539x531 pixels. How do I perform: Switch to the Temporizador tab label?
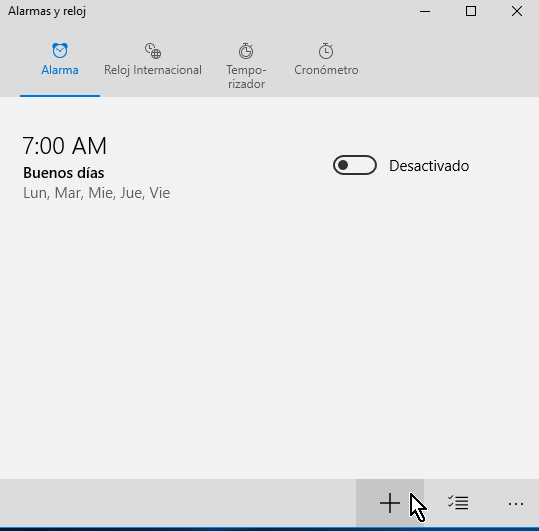coord(246,77)
